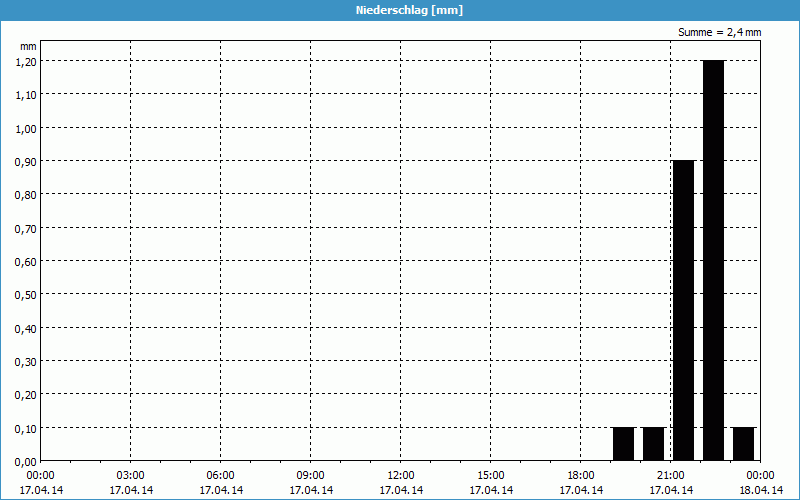
Task: Click the mm unit label above y-axis
Action: tap(28, 46)
